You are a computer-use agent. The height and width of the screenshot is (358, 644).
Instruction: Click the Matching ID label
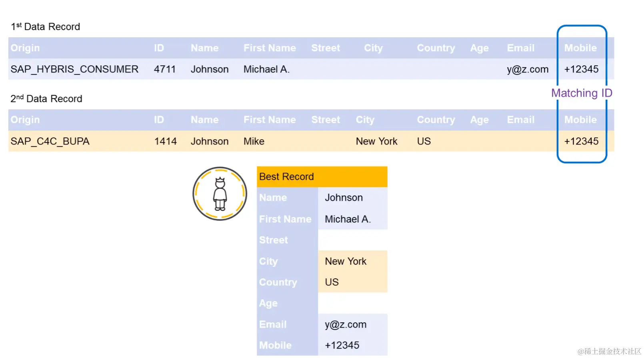click(582, 93)
